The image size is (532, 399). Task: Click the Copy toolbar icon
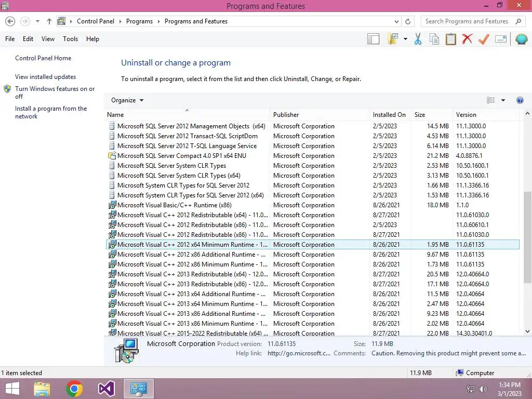click(x=434, y=39)
